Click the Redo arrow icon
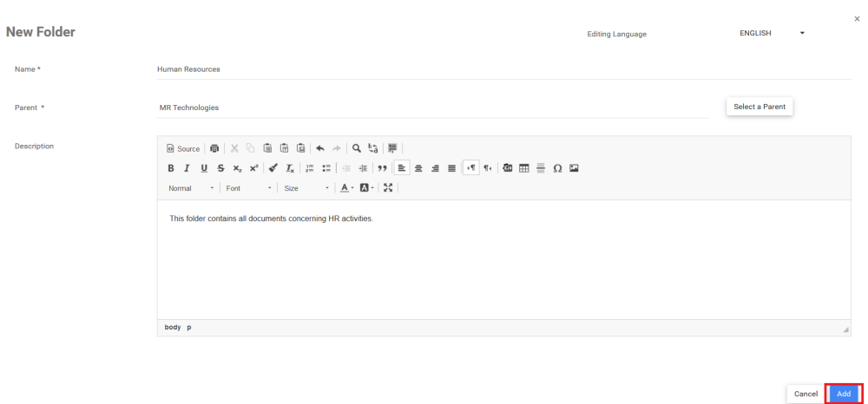This screenshot has height=404, width=868. point(336,148)
